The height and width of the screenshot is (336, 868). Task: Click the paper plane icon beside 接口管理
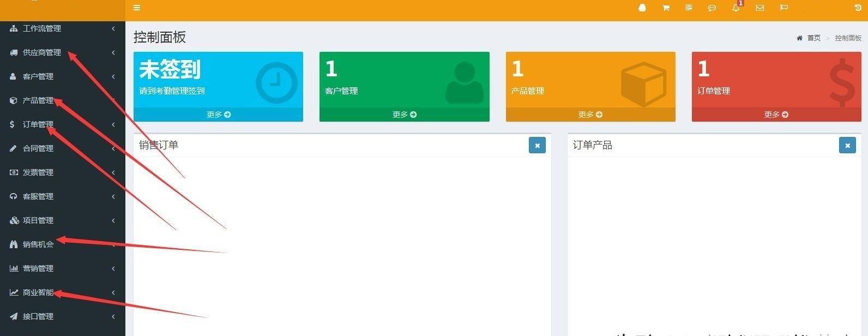(13, 316)
